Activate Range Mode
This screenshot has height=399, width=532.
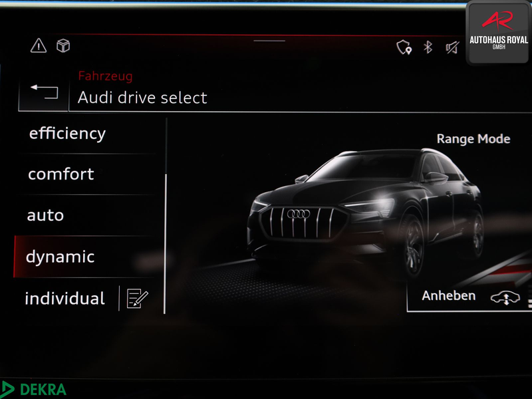click(473, 139)
